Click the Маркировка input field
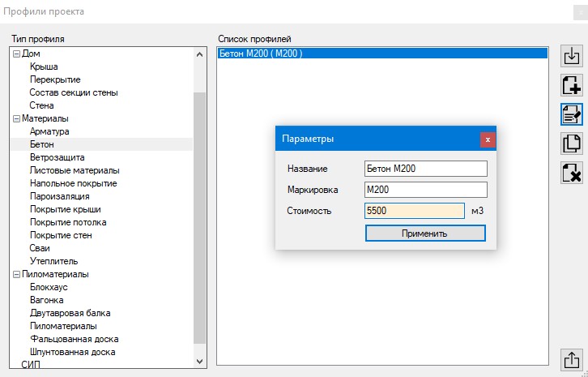 click(425, 190)
